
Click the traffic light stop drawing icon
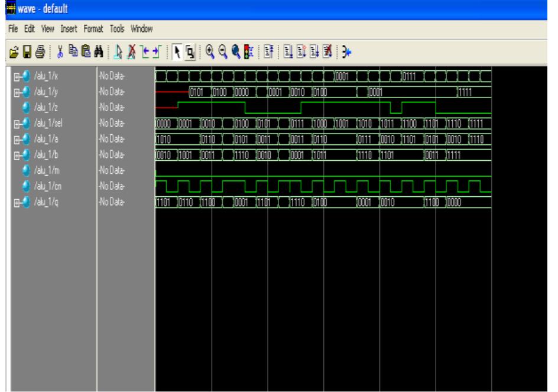(249, 52)
